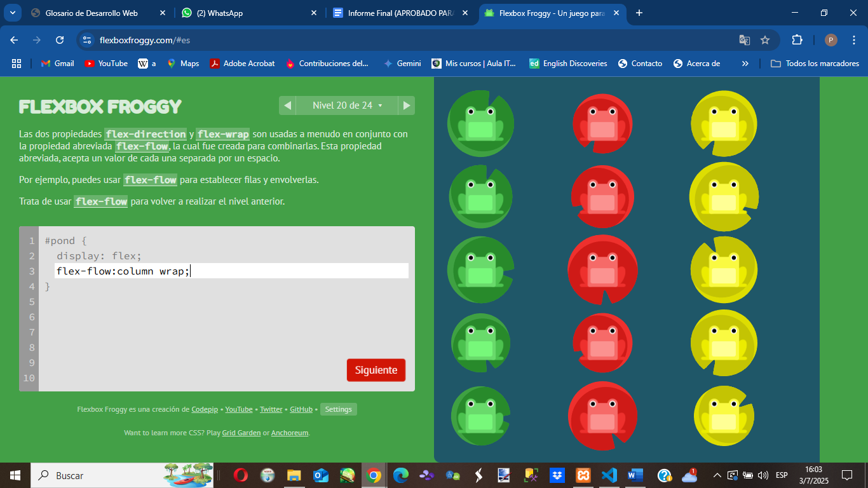The width and height of the screenshot is (868, 488).
Task: Open the Acerca de bookmark
Action: pos(696,64)
